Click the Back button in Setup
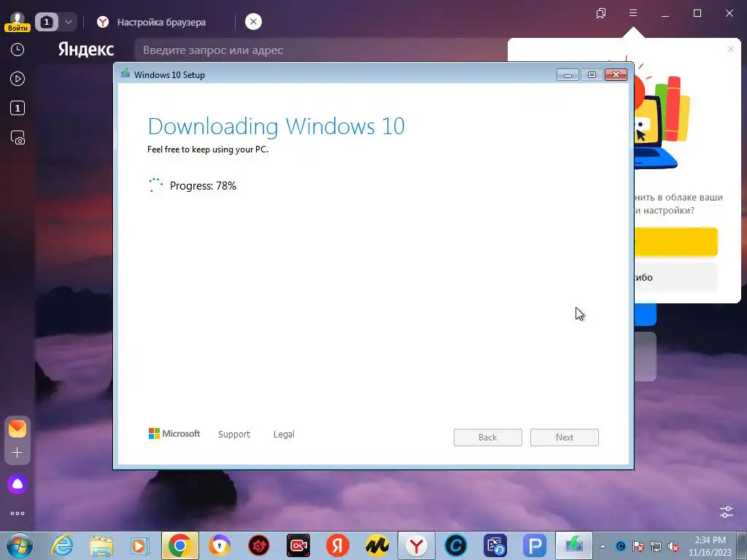The width and height of the screenshot is (747, 560). click(x=488, y=437)
